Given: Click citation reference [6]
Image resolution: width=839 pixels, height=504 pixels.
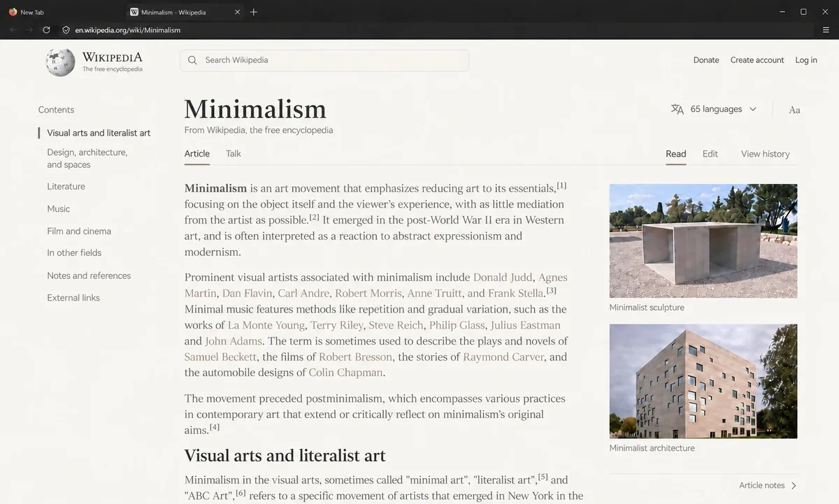Looking at the screenshot, I should [x=241, y=493].
